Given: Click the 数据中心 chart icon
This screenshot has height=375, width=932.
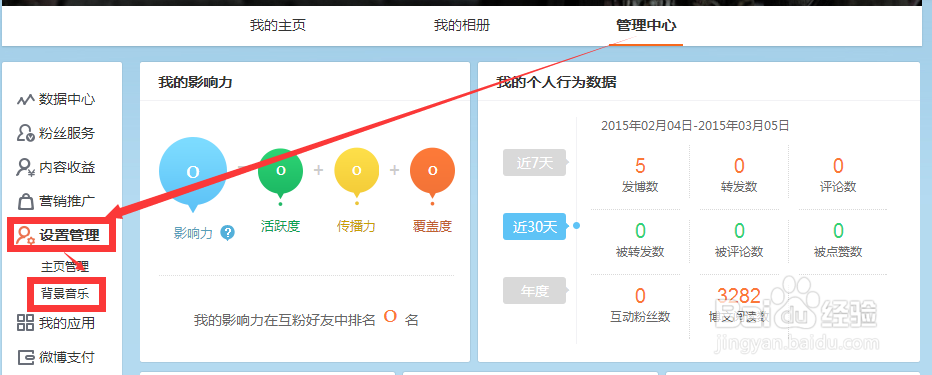Looking at the screenshot, I should click(x=26, y=99).
